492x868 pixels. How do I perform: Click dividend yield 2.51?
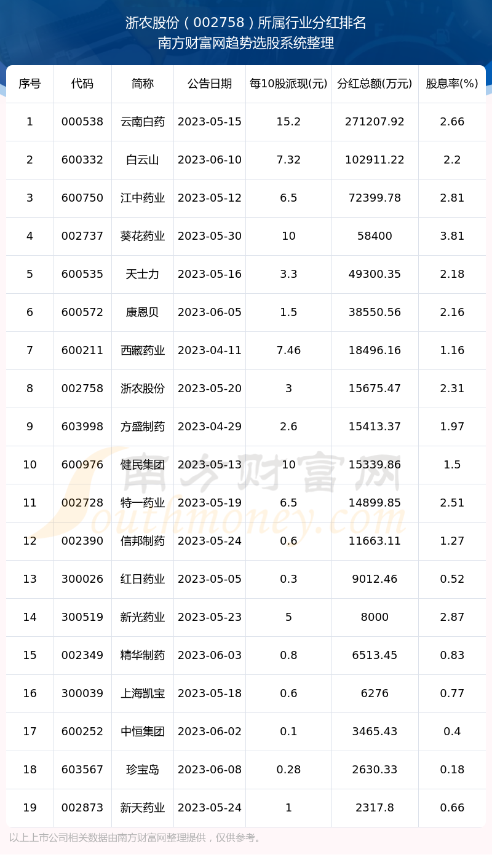point(452,503)
